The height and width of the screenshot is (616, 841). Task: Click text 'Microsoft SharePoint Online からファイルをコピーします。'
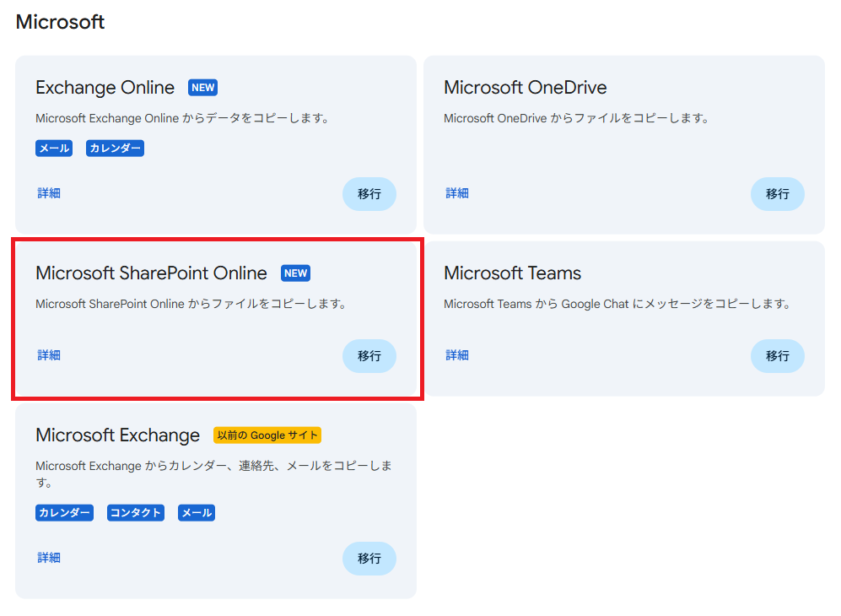191,304
